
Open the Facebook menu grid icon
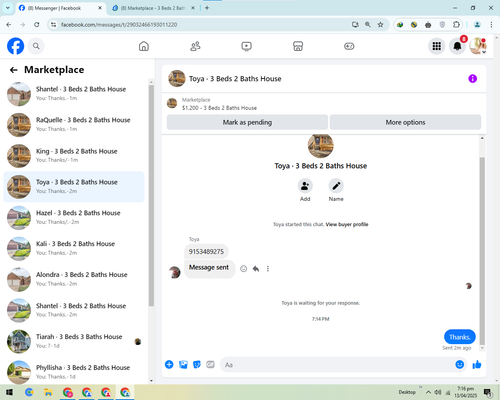pos(437,46)
